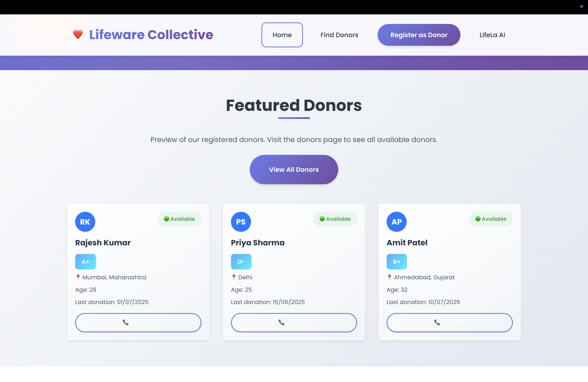Screen dimensions: 588x382
Task: Contact Amit Patel via phone button
Action: (450, 322)
